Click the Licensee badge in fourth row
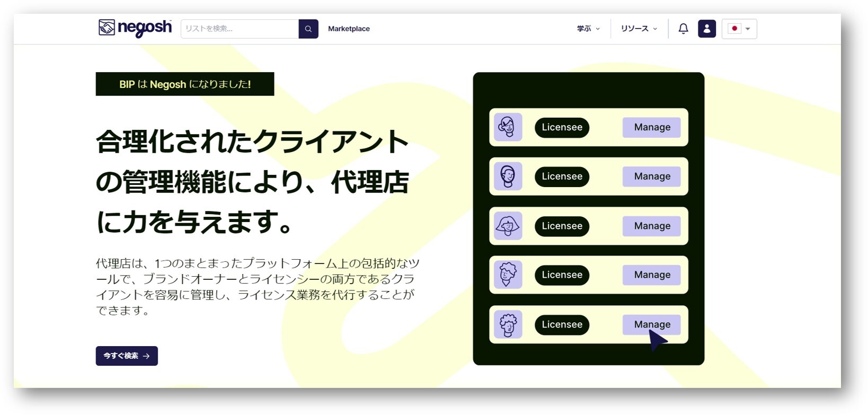Viewport: 868px width, 415px height. tap(562, 275)
